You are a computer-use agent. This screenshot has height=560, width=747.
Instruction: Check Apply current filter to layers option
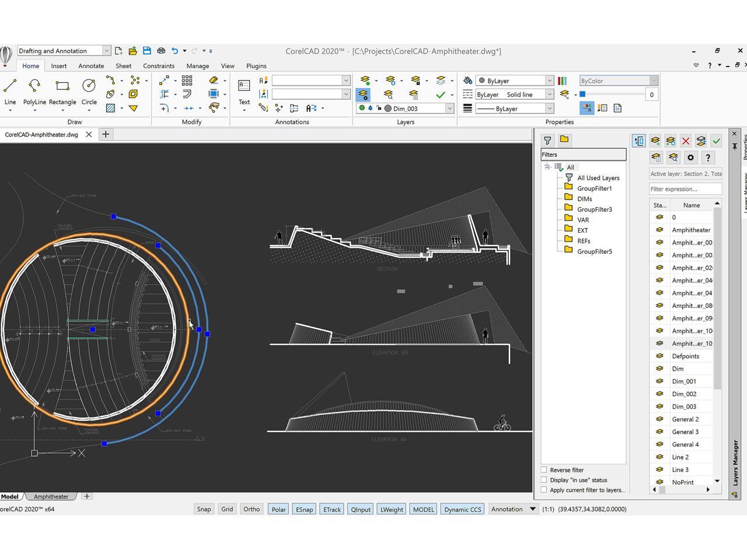coord(544,490)
